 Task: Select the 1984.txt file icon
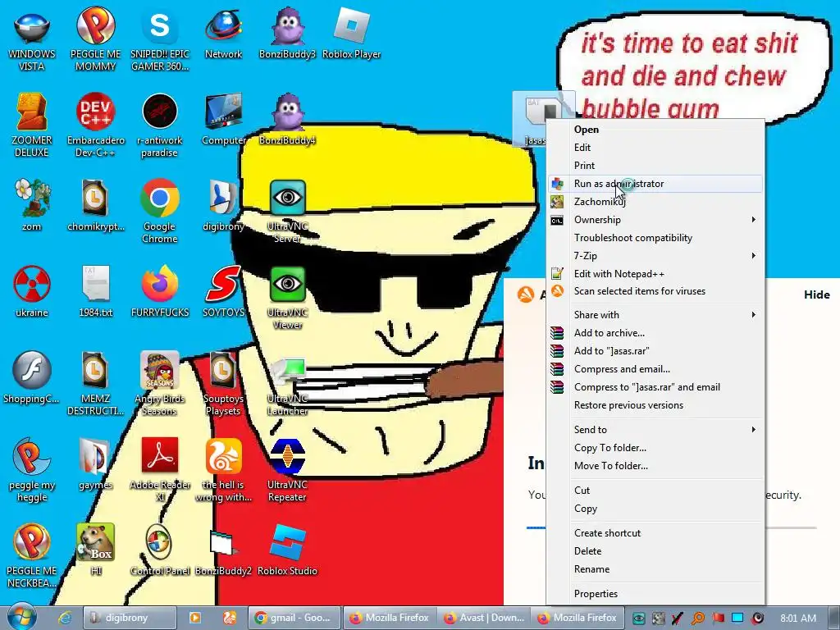pos(95,291)
